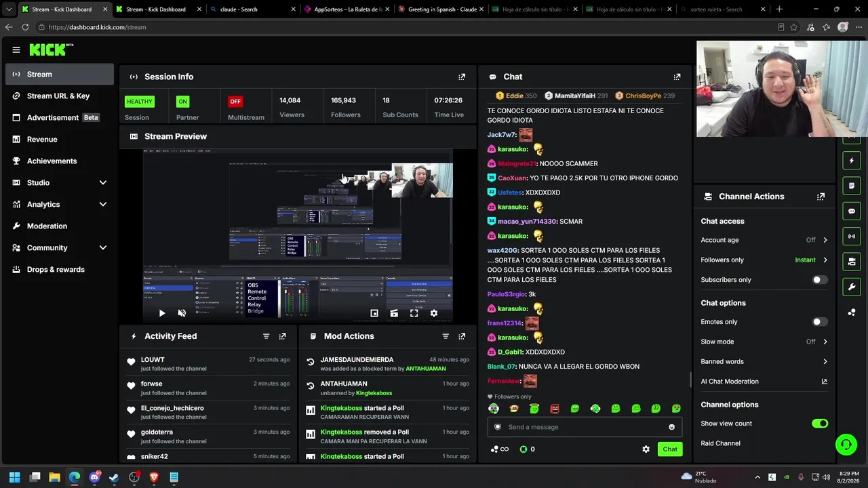Screen dimensions: 868x488
Task: Open the wrench tools widget in right rail
Action: point(852,287)
